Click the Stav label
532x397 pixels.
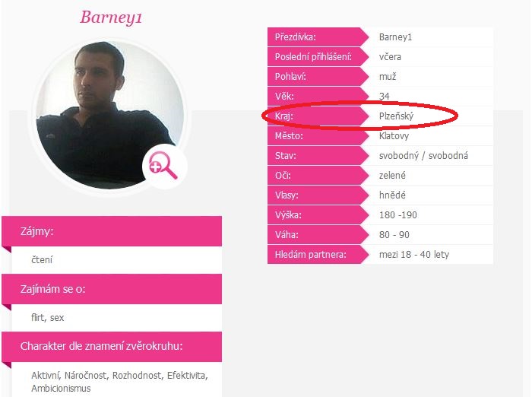[x=285, y=156]
